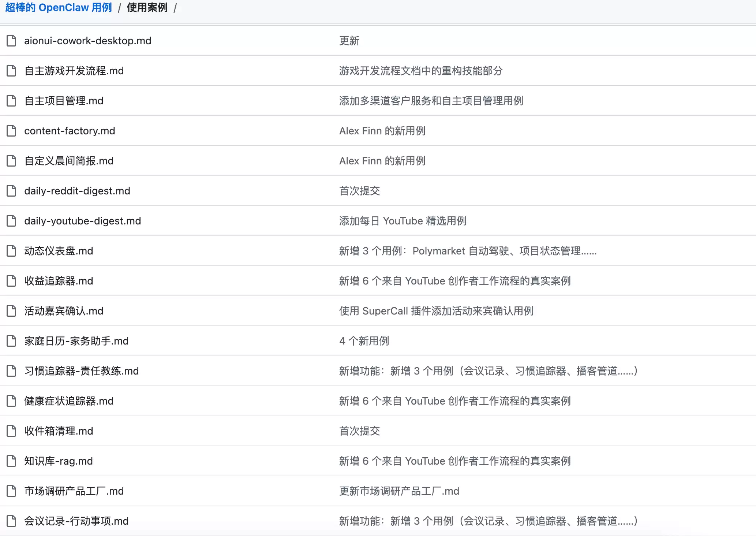756x536 pixels.
Task: Open 自主游戏开发流程.md
Action: click(x=74, y=71)
